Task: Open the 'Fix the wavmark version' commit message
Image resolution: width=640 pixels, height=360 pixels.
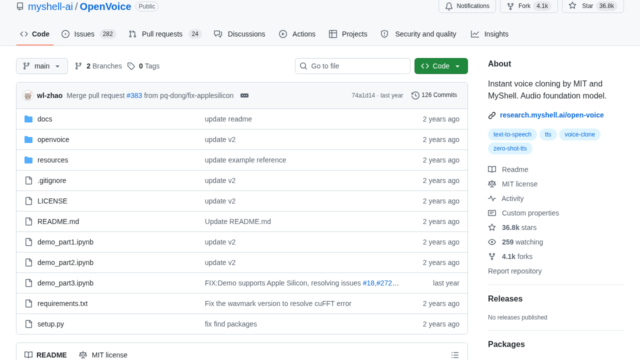Action: [278, 304]
